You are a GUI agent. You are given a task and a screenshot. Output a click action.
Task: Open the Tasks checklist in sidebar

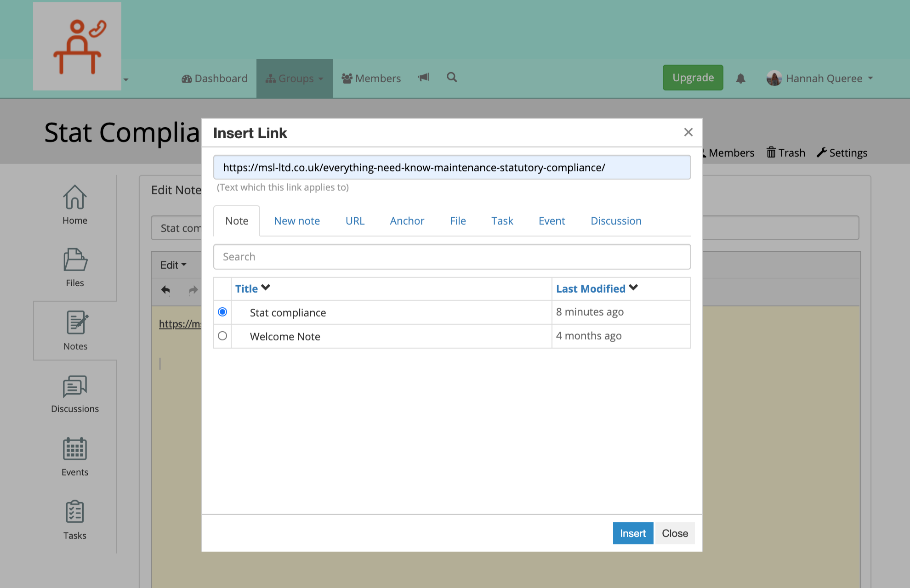[75, 520]
